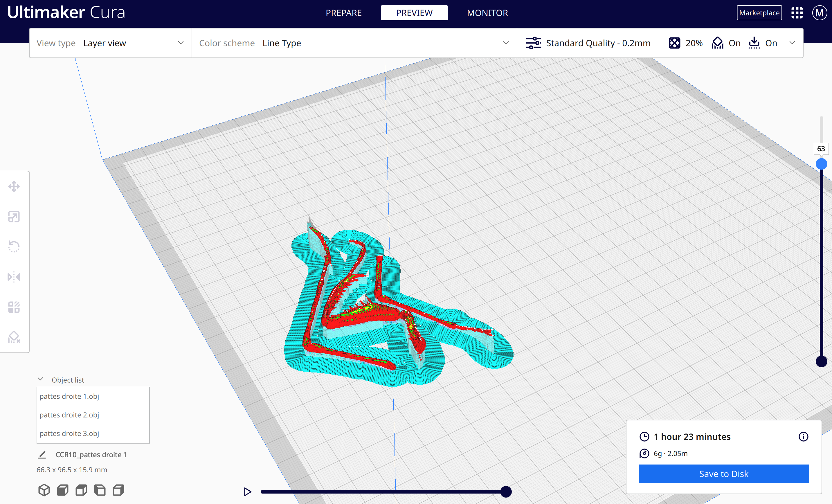
Task: Select pattes droite 1.obj in list
Action: tap(93, 396)
